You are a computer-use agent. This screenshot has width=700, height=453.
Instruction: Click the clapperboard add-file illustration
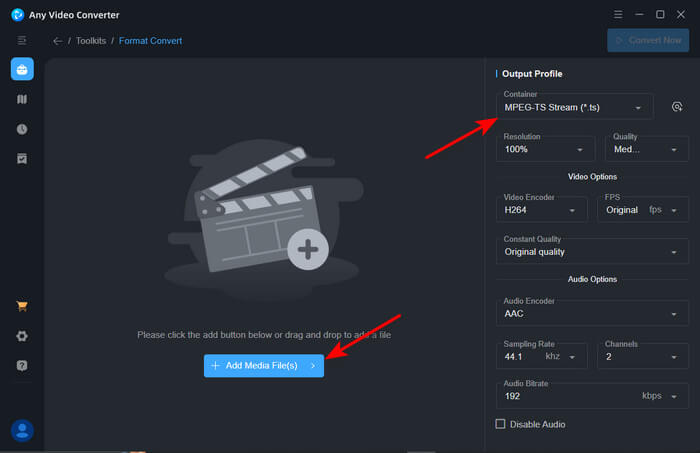pos(264,219)
